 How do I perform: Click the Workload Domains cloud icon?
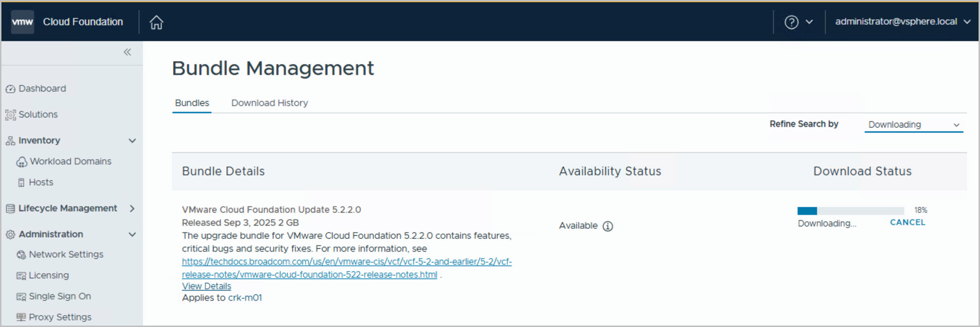click(x=22, y=162)
